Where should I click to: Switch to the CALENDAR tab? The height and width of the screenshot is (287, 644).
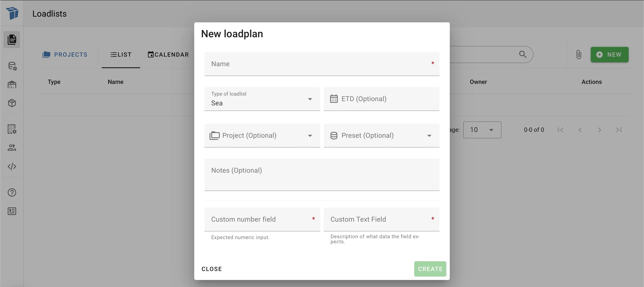tap(168, 55)
